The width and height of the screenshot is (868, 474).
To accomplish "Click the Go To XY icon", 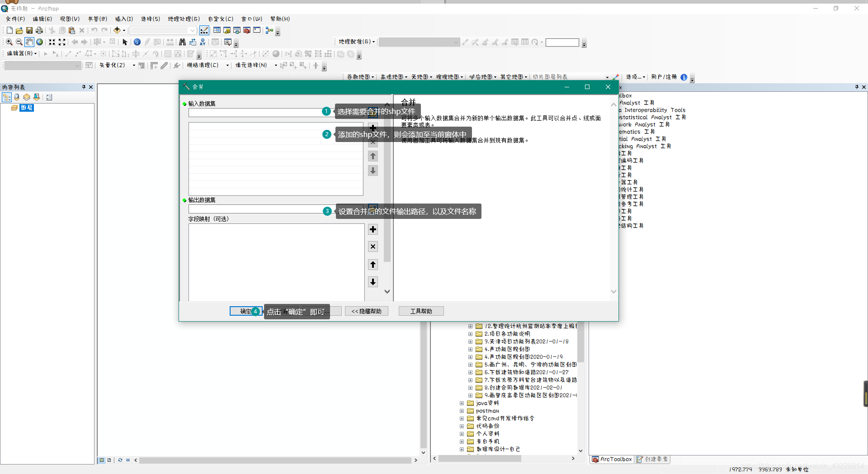I will (x=203, y=42).
